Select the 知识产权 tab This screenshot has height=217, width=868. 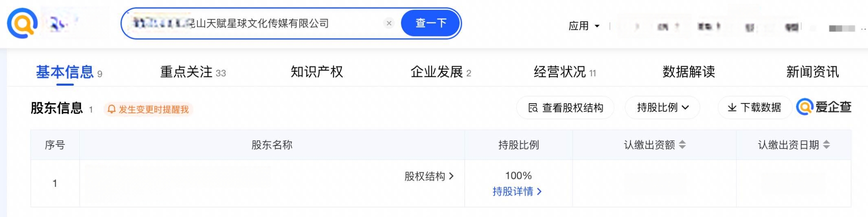[317, 72]
